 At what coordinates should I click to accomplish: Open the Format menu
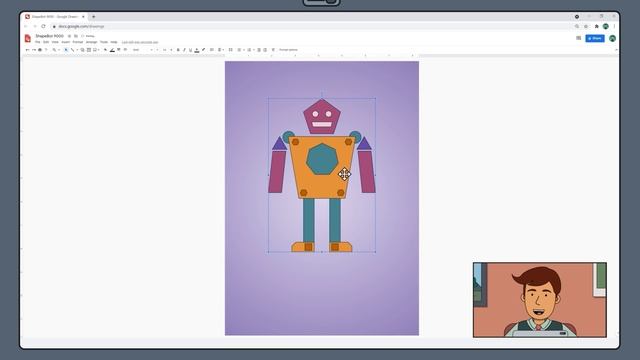point(78,42)
